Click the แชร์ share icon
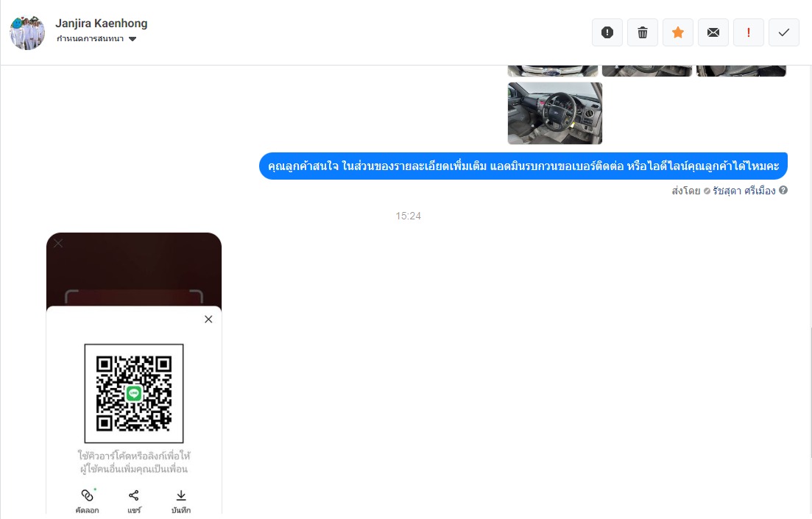 point(133,495)
